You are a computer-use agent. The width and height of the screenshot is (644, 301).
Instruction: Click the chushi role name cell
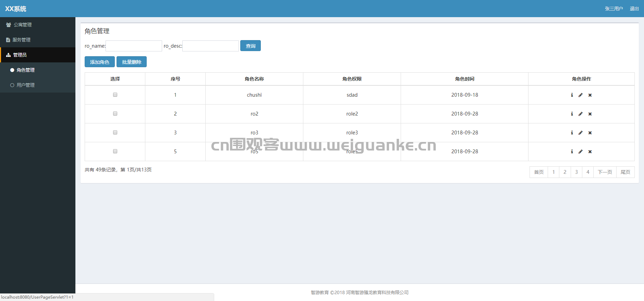coord(254,95)
